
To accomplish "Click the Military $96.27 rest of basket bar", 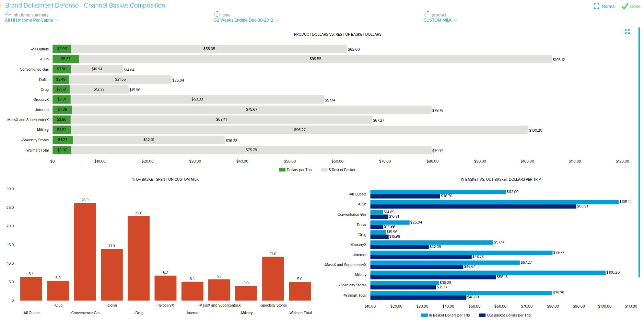I will 300,130.
